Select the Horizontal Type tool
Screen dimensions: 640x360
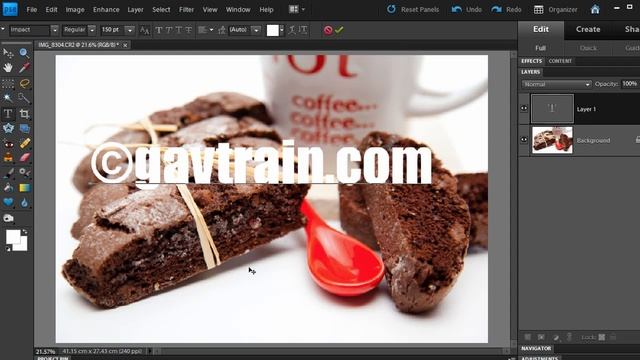(x=8, y=113)
